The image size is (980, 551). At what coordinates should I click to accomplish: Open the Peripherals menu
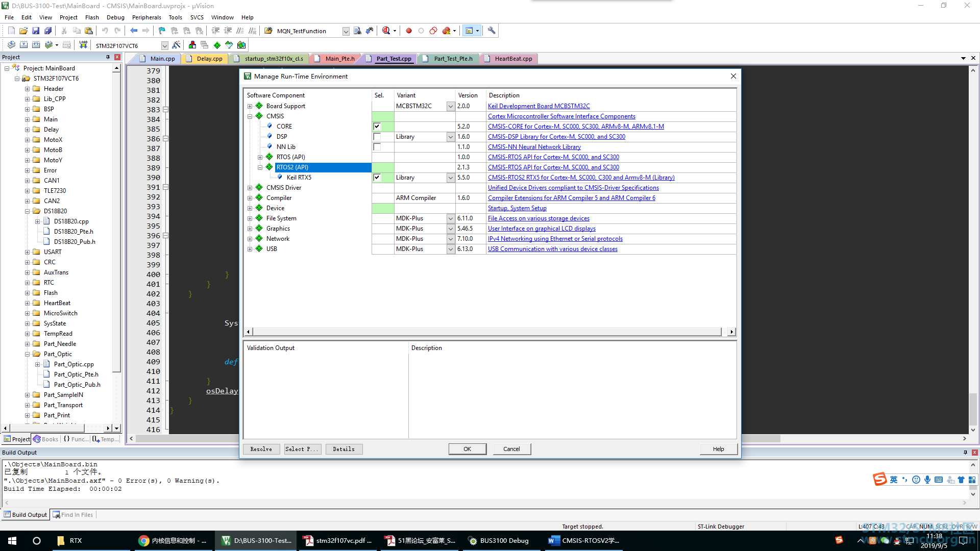(146, 17)
